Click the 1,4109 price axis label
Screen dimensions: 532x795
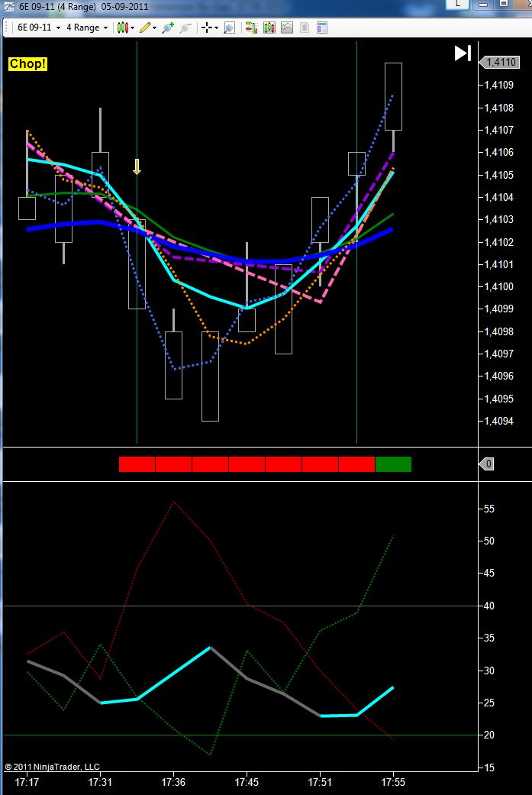point(499,85)
